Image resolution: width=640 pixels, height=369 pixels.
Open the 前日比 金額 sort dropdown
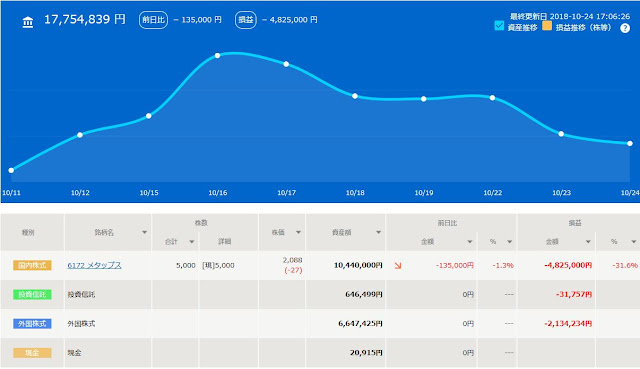coord(469,242)
